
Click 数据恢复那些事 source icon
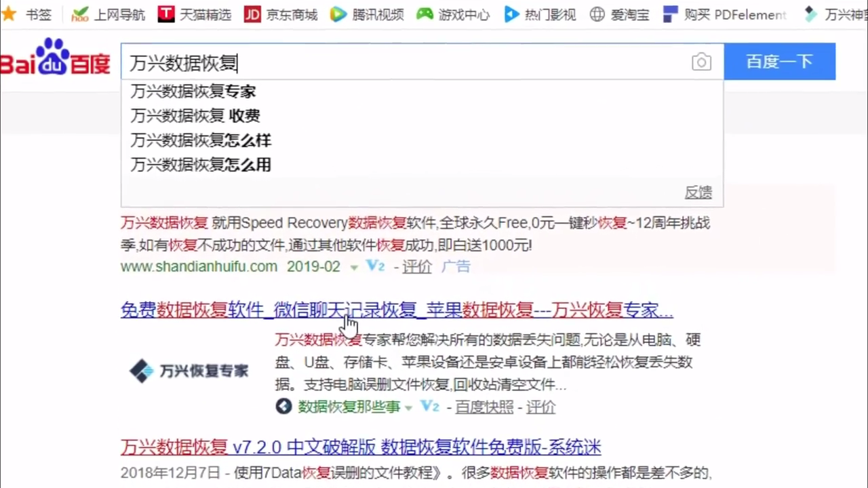tap(283, 407)
